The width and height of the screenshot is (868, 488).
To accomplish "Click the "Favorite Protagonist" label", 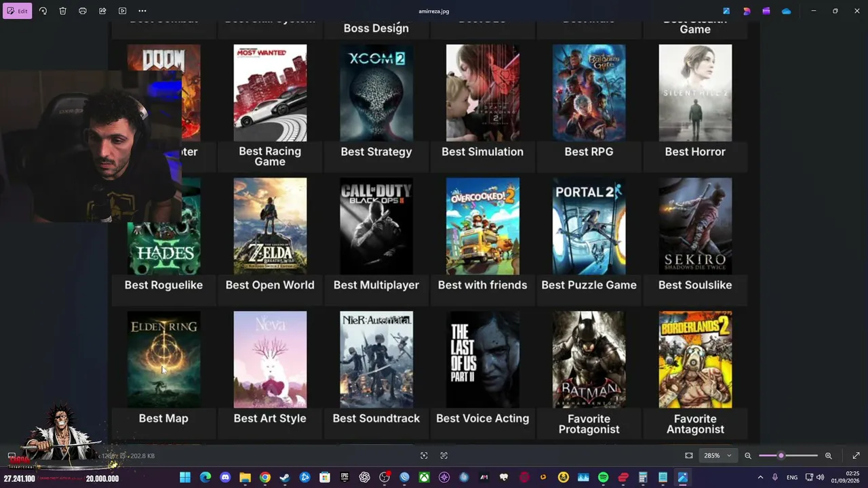I will click(589, 424).
